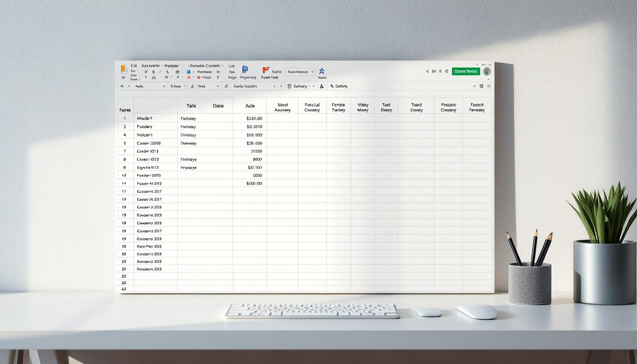Click the green share button
637x364 pixels.
(x=465, y=71)
